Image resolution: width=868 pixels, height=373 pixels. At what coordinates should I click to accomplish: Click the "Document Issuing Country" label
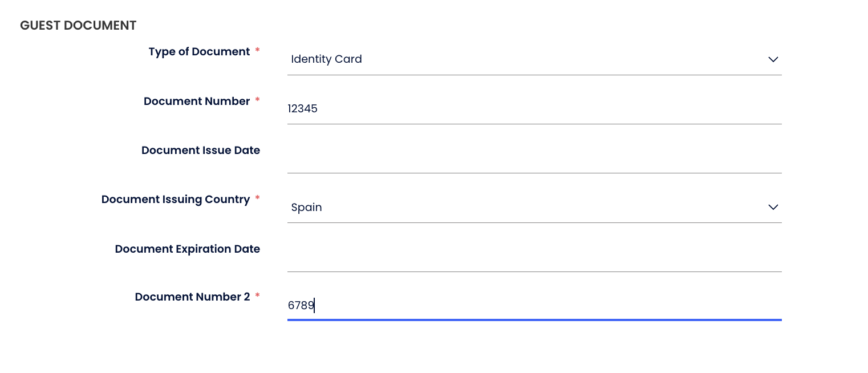coord(176,200)
